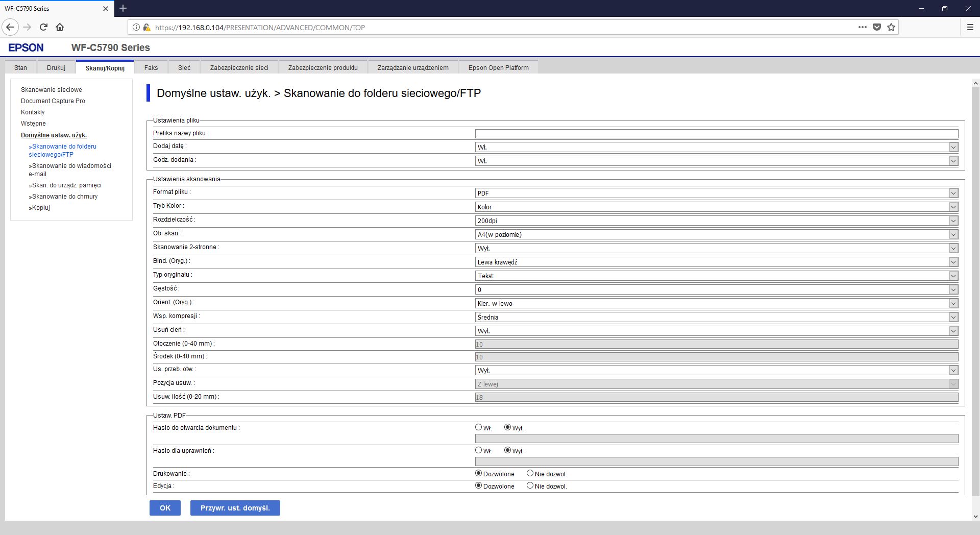
Task: Click the Domyślne ustaw. użyk. sidebar heading
Action: pos(54,135)
